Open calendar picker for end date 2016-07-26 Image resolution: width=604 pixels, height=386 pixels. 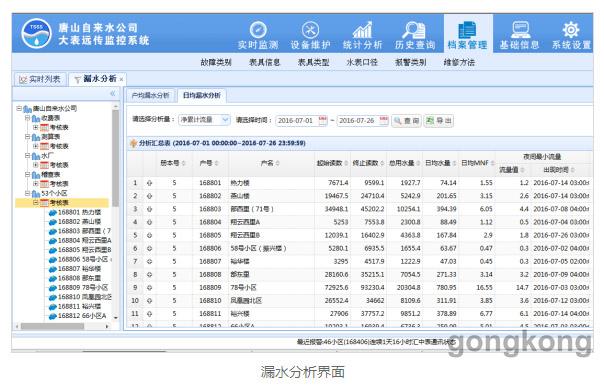(x=384, y=120)
